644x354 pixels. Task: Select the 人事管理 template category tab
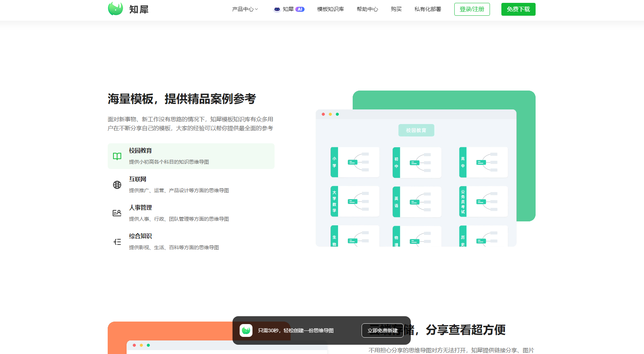[x=191, y=213]
